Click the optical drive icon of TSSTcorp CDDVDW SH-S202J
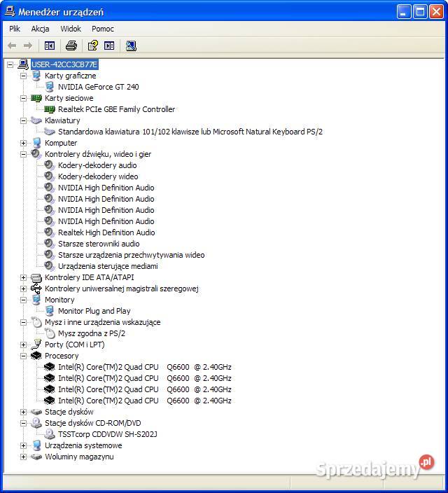The height and width of the screenshot is (493, 448). (x=50, y=434)
